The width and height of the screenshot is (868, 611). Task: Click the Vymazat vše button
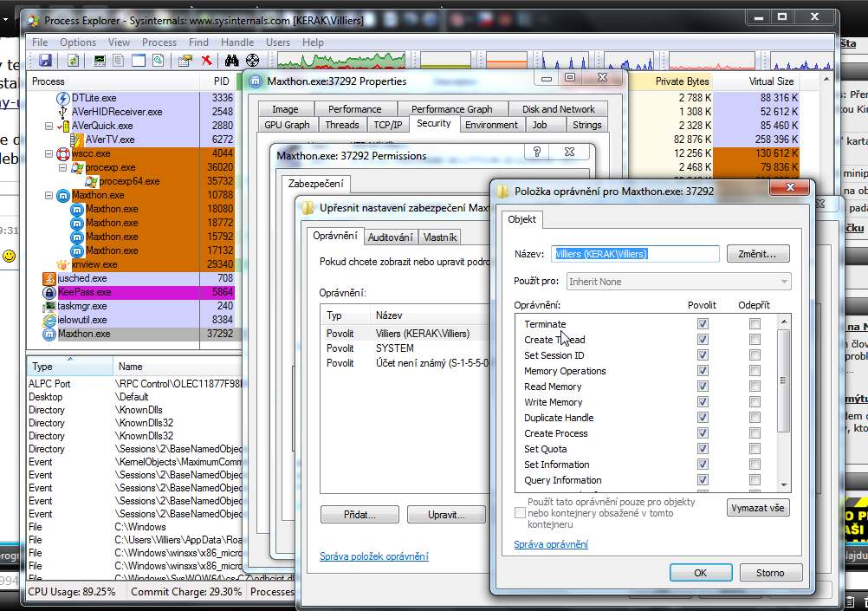click(758, 508)
